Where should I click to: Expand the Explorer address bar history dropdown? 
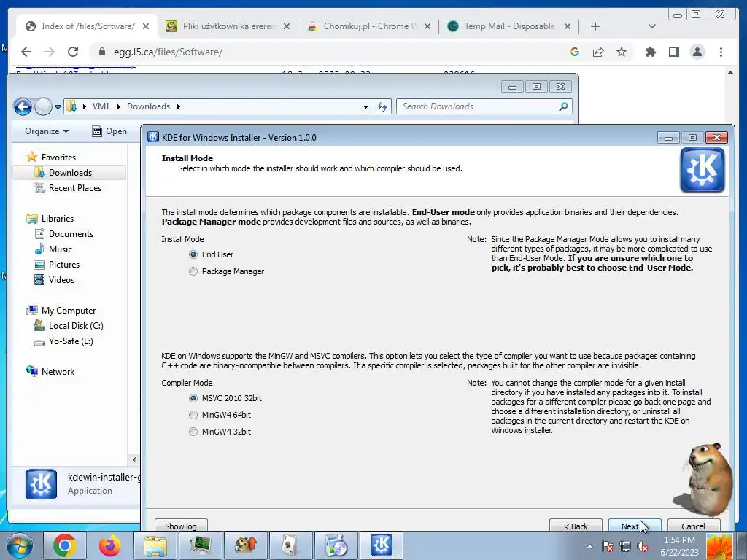coord(365,106)
